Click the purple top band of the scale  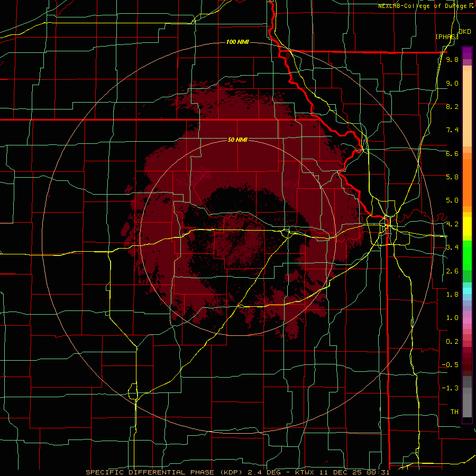click(467, 53)
